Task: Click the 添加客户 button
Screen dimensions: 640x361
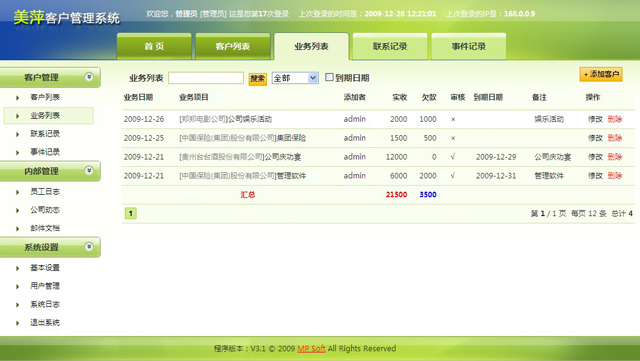Action: pos(601,74)
